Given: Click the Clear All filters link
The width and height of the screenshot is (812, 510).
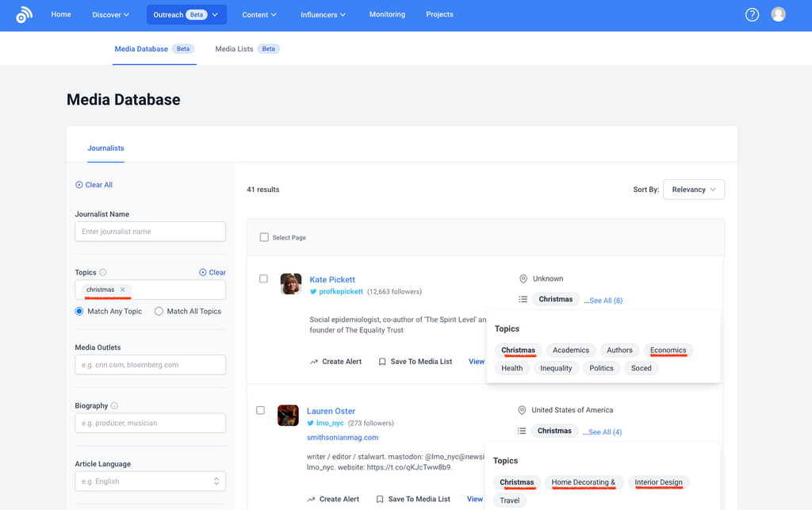Looking at the screenshot, I should click(94, 185).
